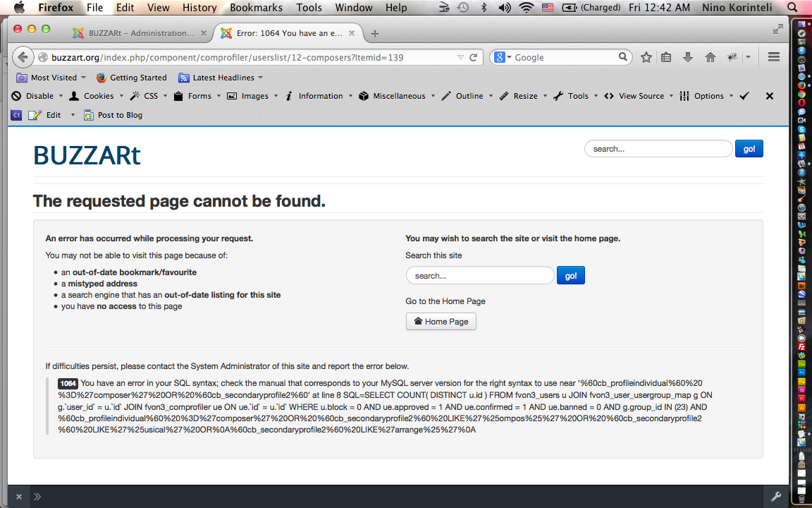The width and height of the screenshot is (812, 508).
Task: Open the Resize dropdown menu
Action: [x=523, y=96]
